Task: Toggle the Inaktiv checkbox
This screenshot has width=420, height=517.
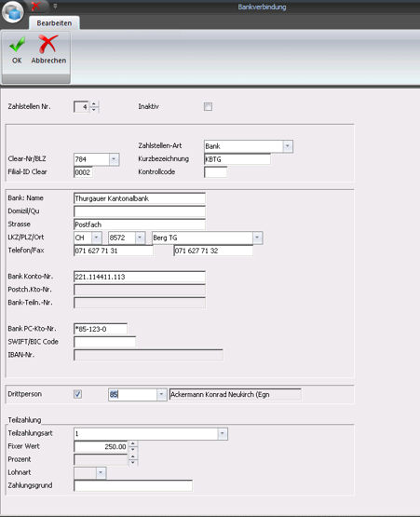Action: pyautogui.click(x=208, y=106)
